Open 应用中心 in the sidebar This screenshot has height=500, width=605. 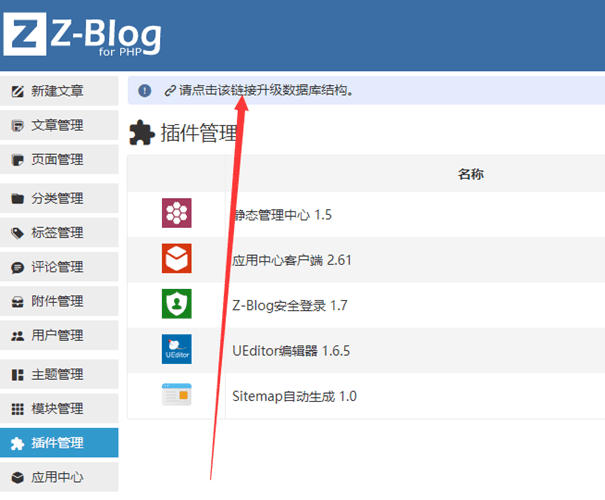59,477
